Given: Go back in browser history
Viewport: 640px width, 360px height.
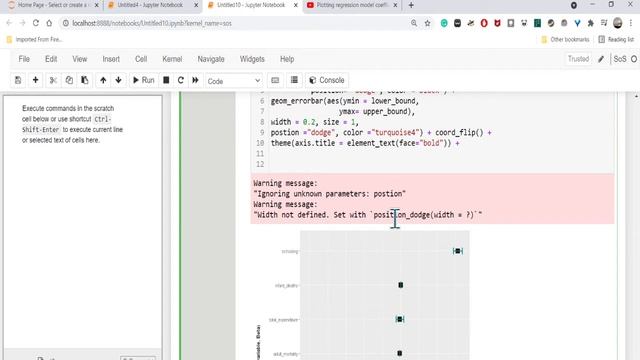Looking at the screenshot, I should pos(9,23).
